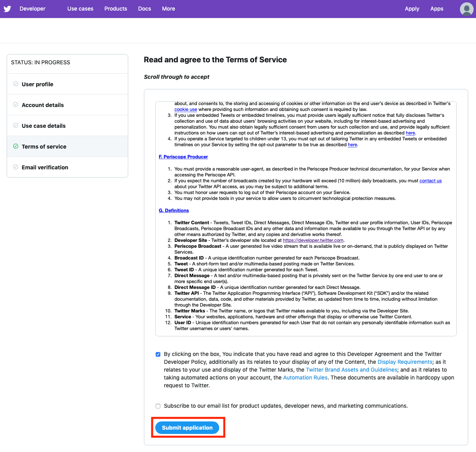Click the 'Broadcast ID' definition term
This screenshot has width=476, height=452.
pyautogui.click(x=189, y=258)
